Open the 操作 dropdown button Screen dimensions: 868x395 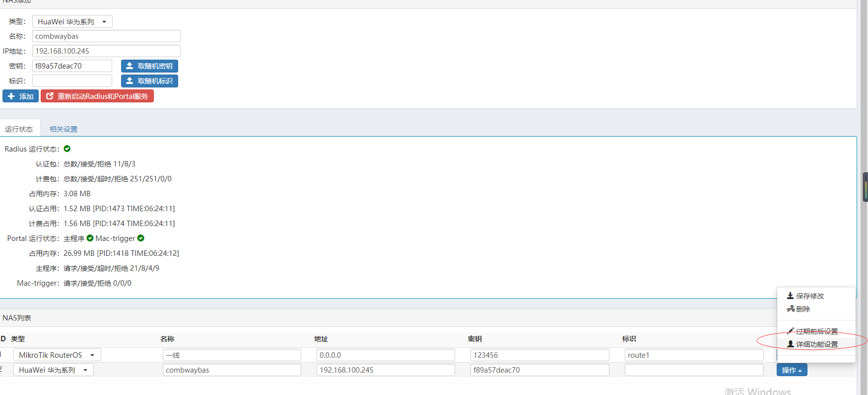tap(792, 370)
